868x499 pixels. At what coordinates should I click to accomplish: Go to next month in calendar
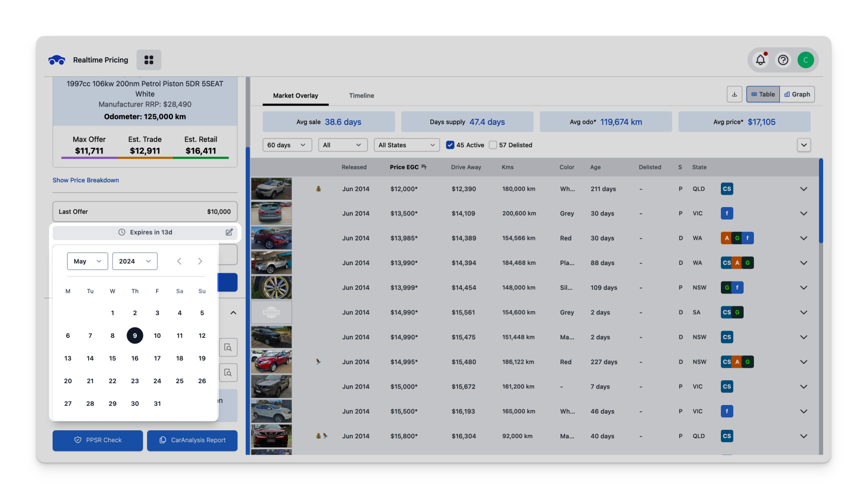click(x=200, y=261)
